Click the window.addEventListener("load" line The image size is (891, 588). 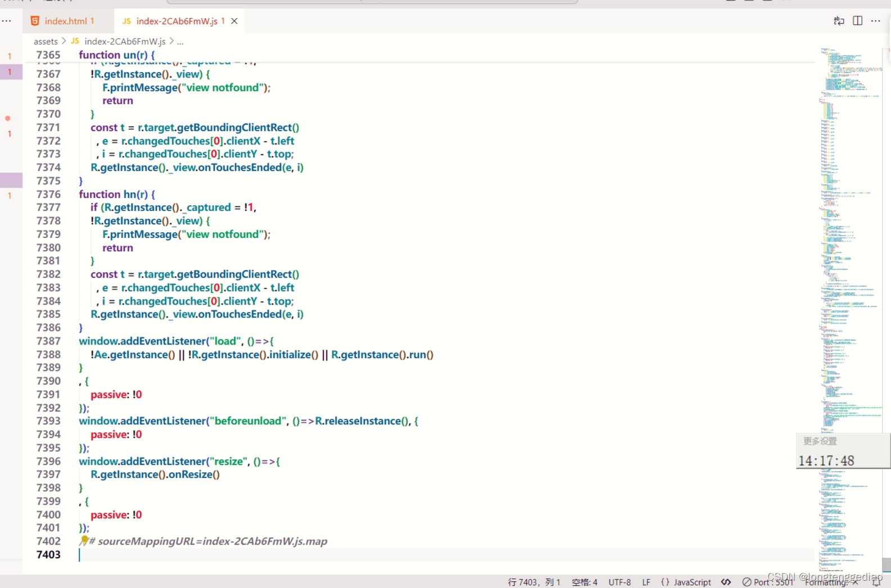[x=176, y=341]
